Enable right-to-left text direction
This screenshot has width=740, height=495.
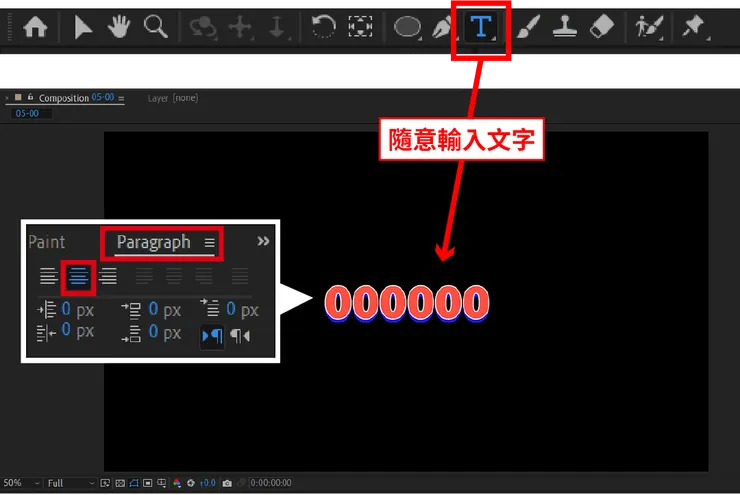click(x=240, y=336)
